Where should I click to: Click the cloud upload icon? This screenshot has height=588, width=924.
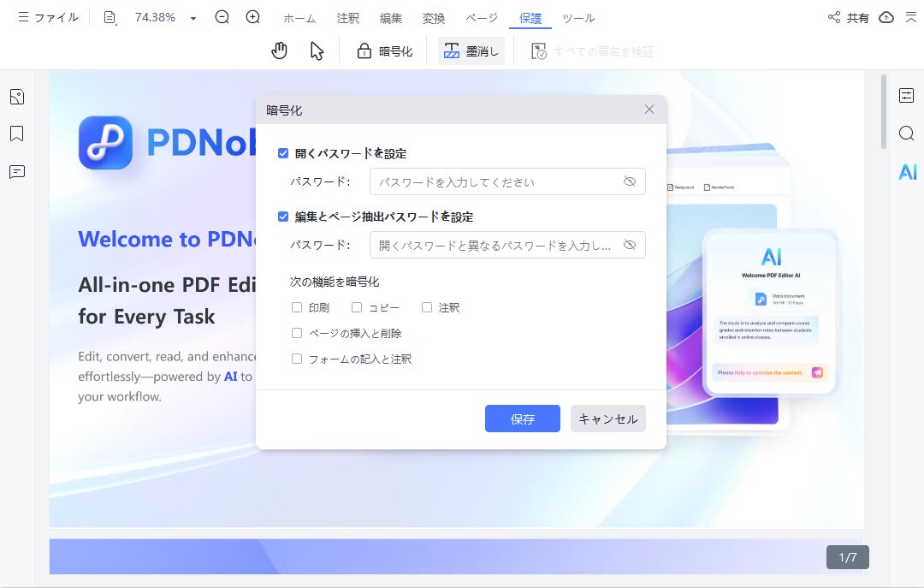point(886,18)
